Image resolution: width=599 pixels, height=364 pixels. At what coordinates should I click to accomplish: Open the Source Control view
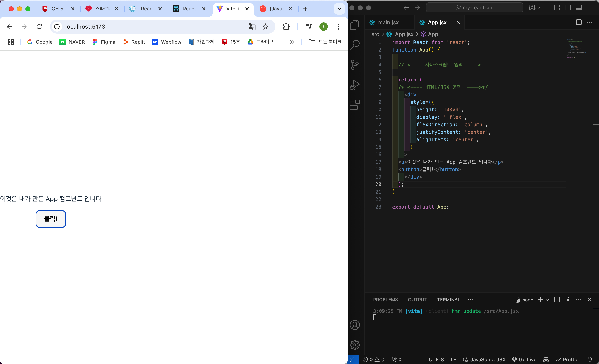point(355,65)
